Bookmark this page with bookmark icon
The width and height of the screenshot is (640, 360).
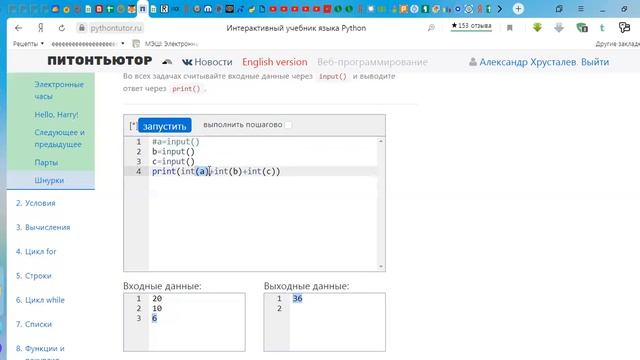click(509, 28)
